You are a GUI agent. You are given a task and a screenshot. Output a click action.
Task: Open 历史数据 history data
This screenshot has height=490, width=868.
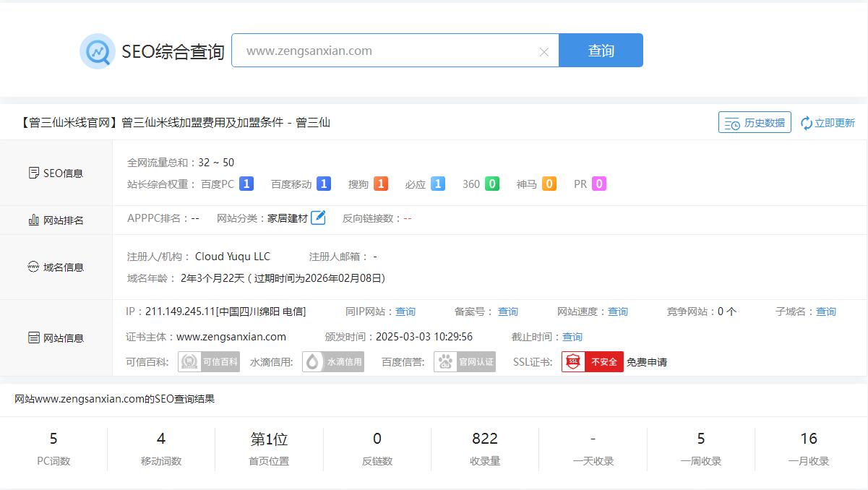755,123
